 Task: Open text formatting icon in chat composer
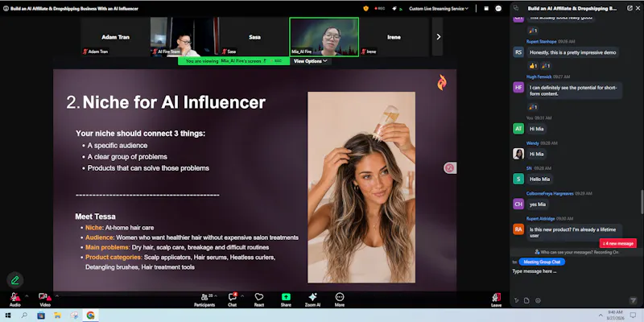(517, 300)
